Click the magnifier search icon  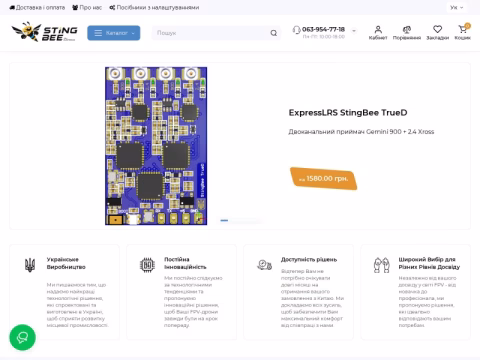point(274,33)
